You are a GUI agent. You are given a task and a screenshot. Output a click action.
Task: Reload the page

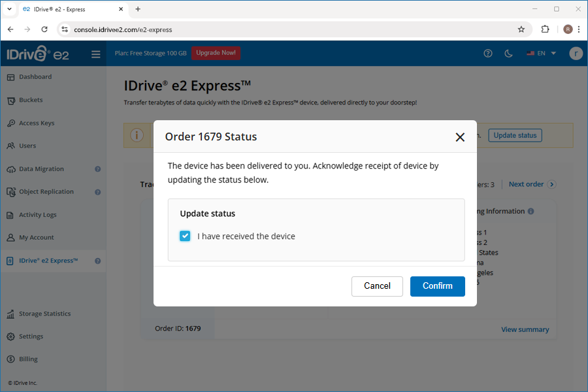(44, 29)
